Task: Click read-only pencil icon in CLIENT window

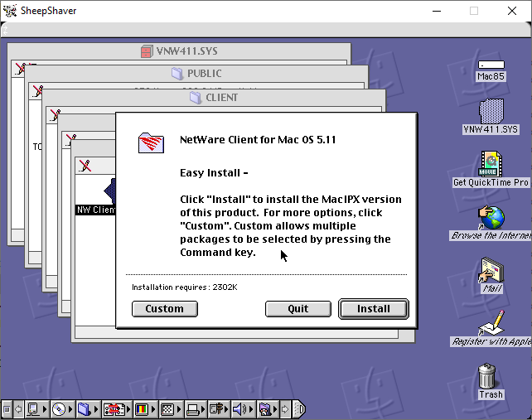Action: [x=55, y=114]
